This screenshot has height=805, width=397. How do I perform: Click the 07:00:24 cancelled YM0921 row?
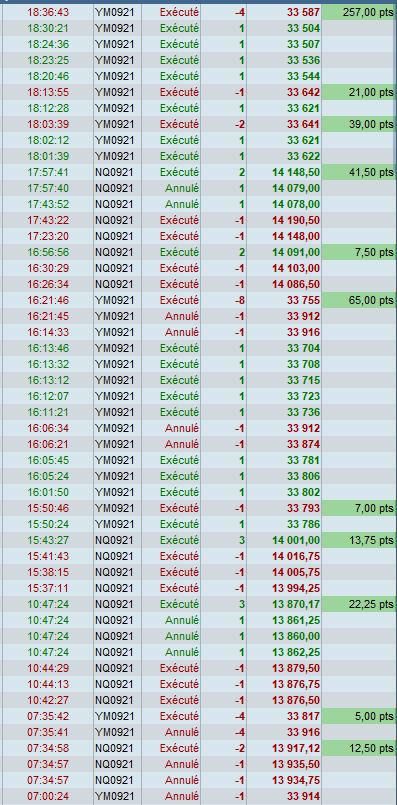click(x=199, y=796)
